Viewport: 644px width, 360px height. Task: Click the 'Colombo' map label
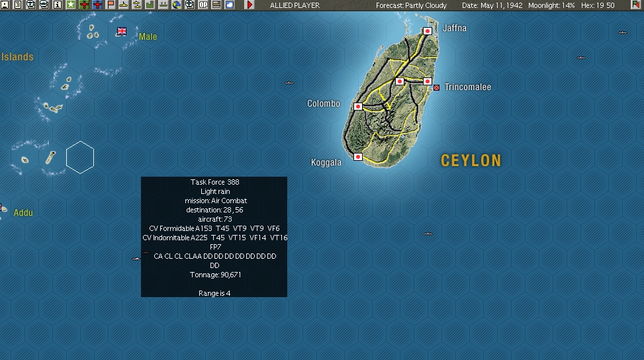click(324, 103)
